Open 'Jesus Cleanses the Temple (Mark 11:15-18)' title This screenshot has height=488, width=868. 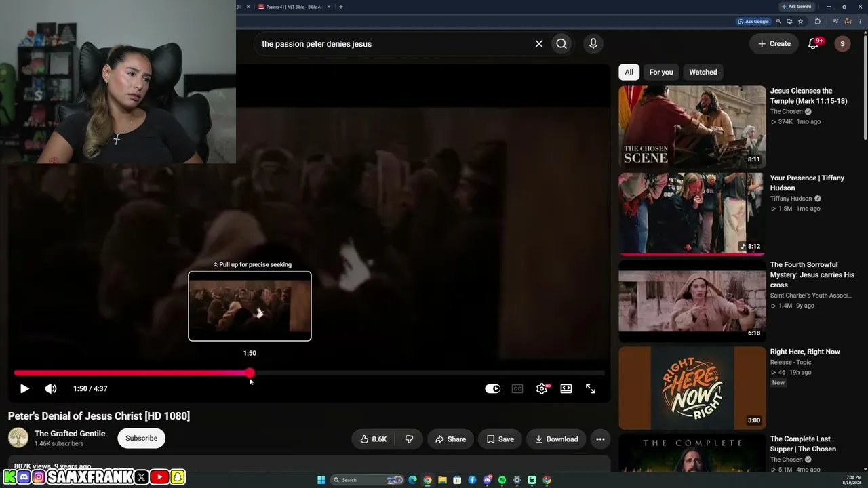[x=809, y=96]
